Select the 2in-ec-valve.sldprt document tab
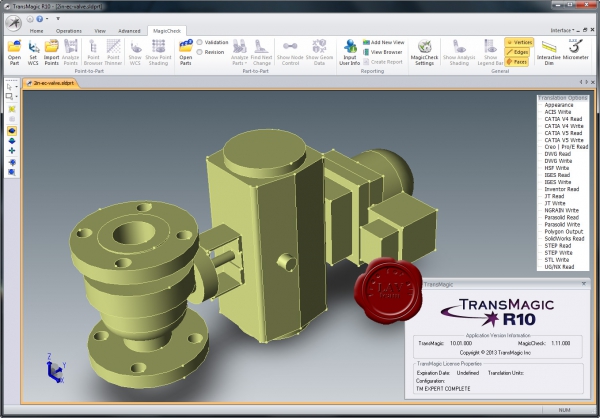This screenshot has width=600, height=418. pyautogui.click(x=51, y=83)
